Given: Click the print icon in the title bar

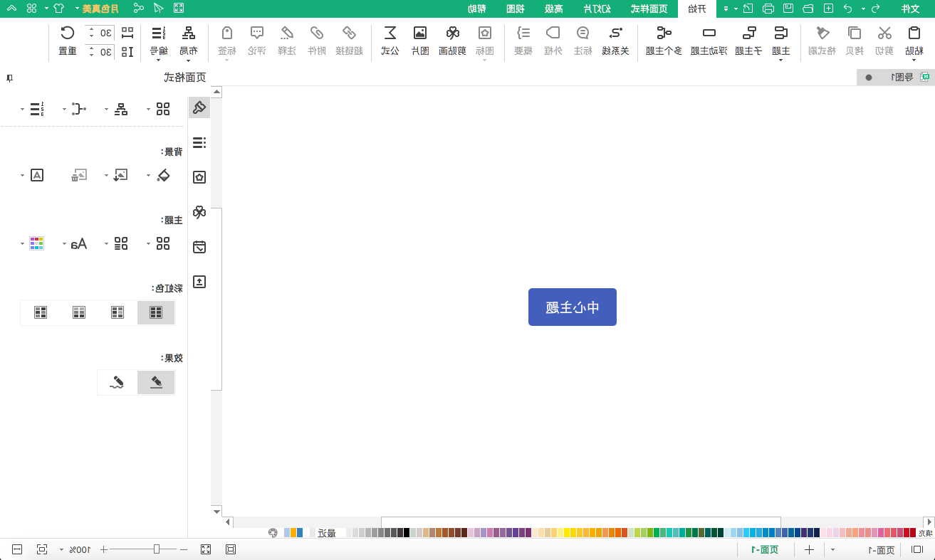Looking at the screenshot, I should point(768,9).
